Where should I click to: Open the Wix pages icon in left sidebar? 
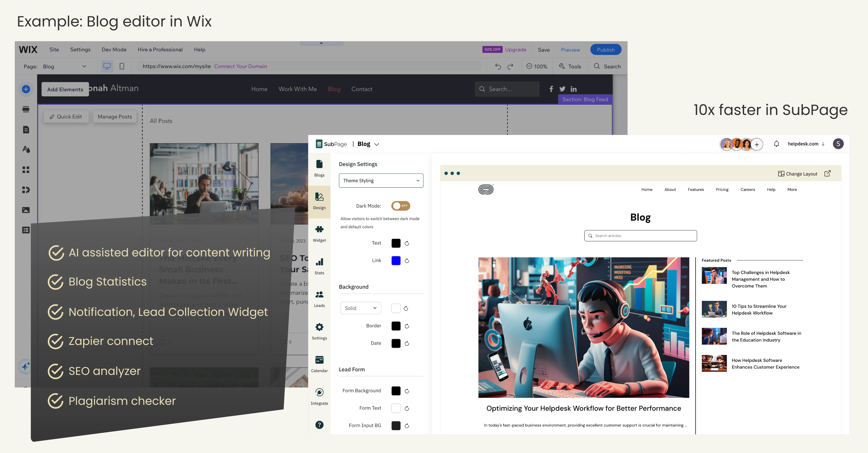click(x=26, y=130)
